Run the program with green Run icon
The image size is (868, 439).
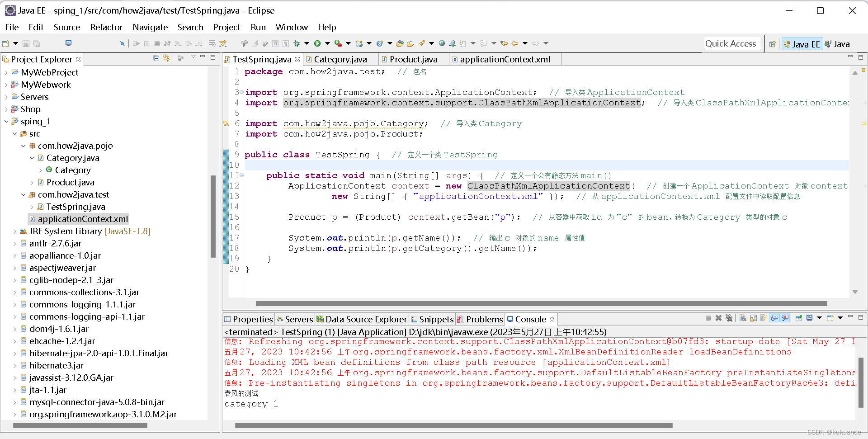[x=317, y=43]
